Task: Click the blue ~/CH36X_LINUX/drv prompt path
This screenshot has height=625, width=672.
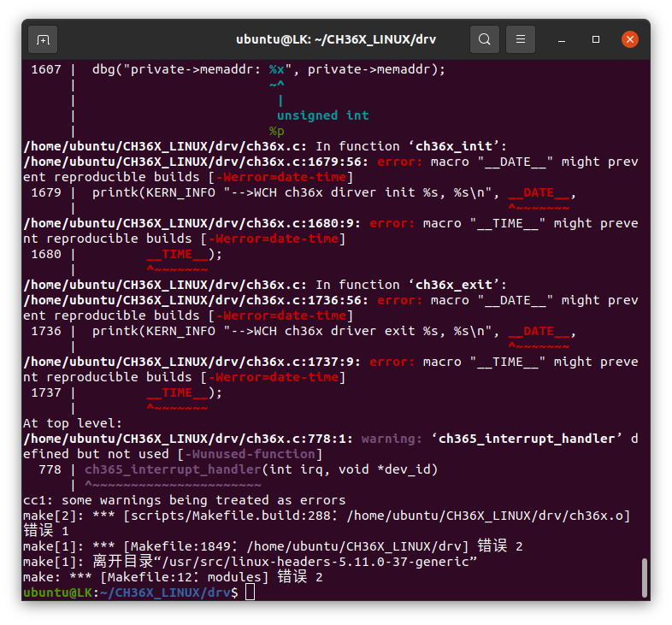Action: point(165,593)
